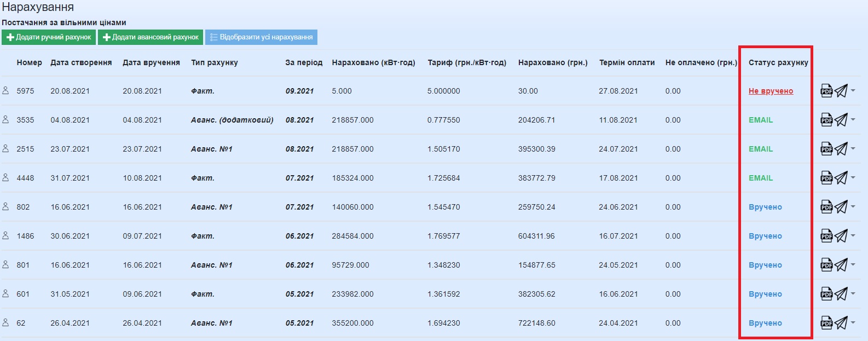Open PDF for invoice 5975
The width and height of the screenshot is (868, 341).
(x=826, y=91)
